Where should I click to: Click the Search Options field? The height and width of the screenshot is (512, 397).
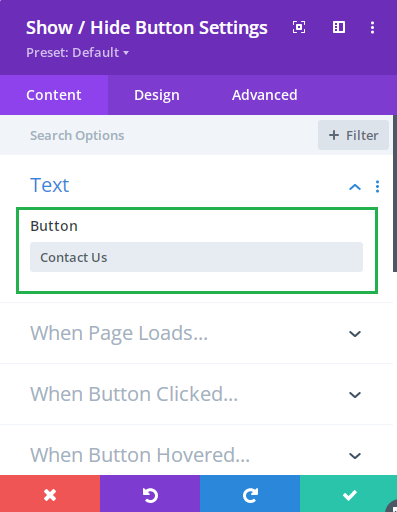click(x=159, y=135)
